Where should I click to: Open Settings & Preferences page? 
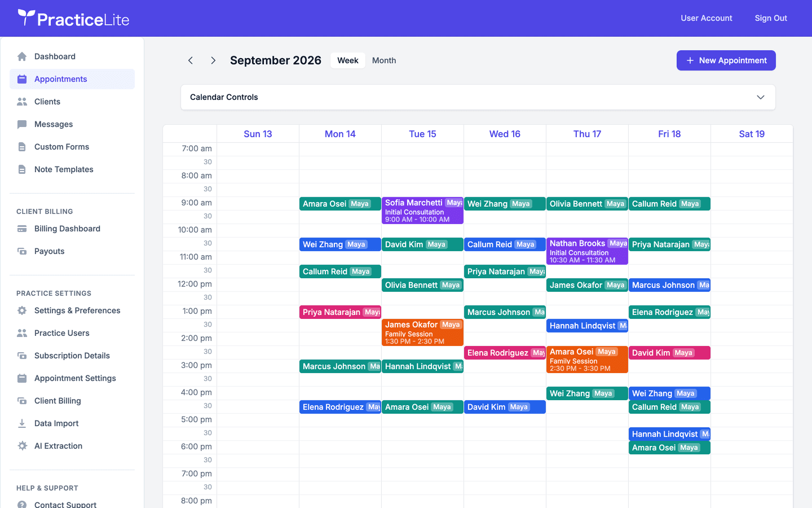point(72,310)
